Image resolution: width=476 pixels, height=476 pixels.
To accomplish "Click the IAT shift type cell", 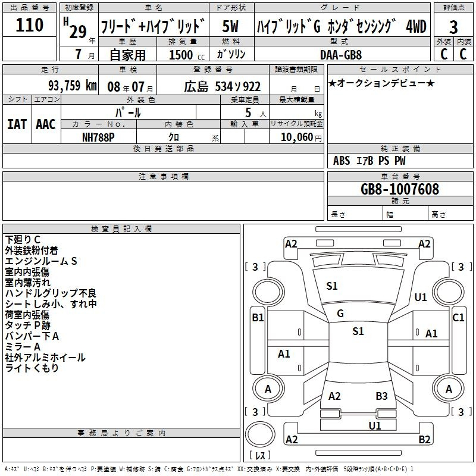I will click(x=17, y=124).
